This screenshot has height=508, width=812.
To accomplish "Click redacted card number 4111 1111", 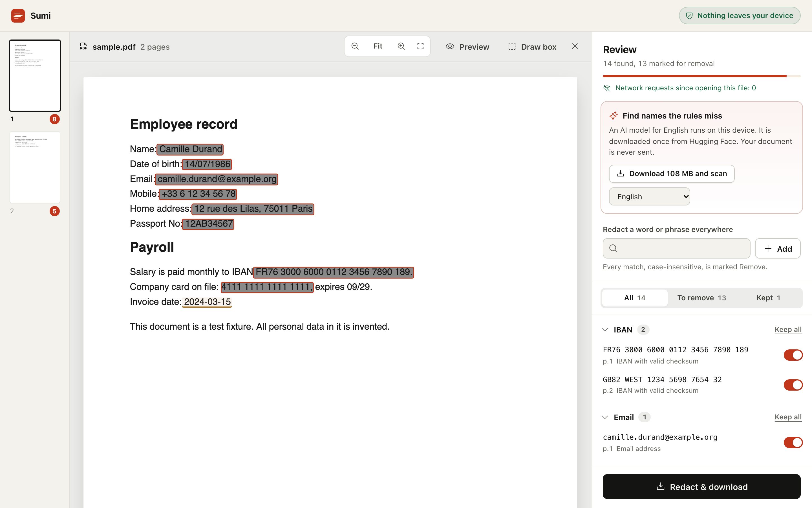I will click(x=267, y=287).
